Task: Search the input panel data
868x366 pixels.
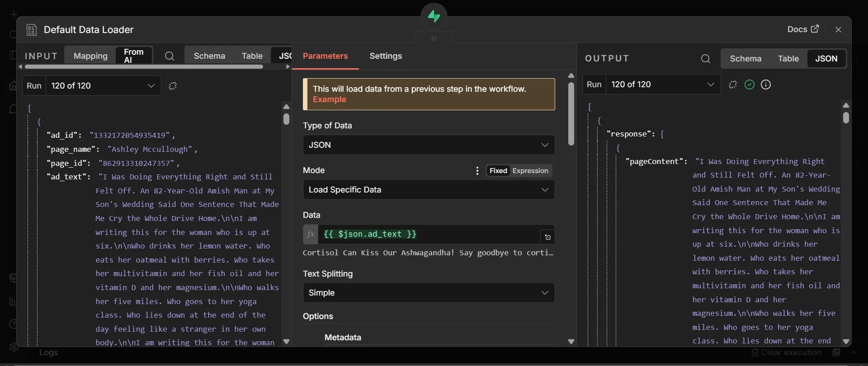Action: click(x=170, y=56)
